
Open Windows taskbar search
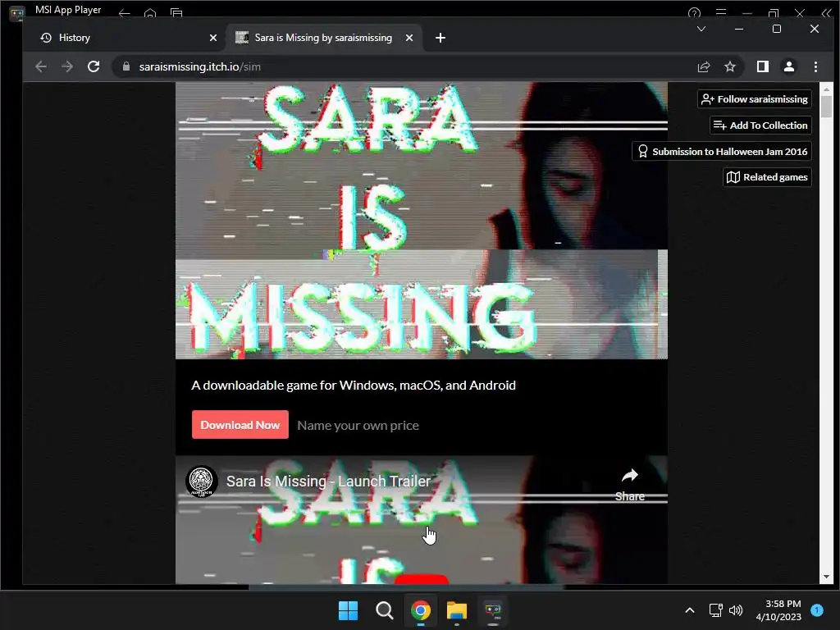(x=384, y=610)
